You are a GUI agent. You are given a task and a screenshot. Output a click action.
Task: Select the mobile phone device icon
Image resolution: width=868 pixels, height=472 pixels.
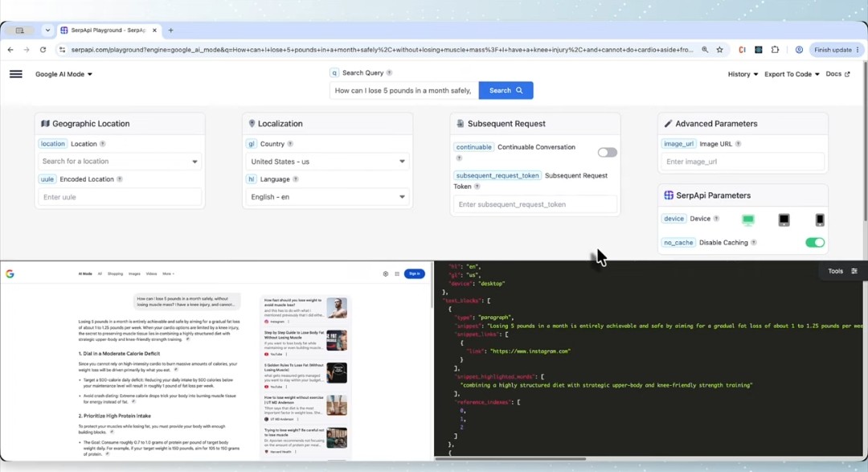[819, 220]
